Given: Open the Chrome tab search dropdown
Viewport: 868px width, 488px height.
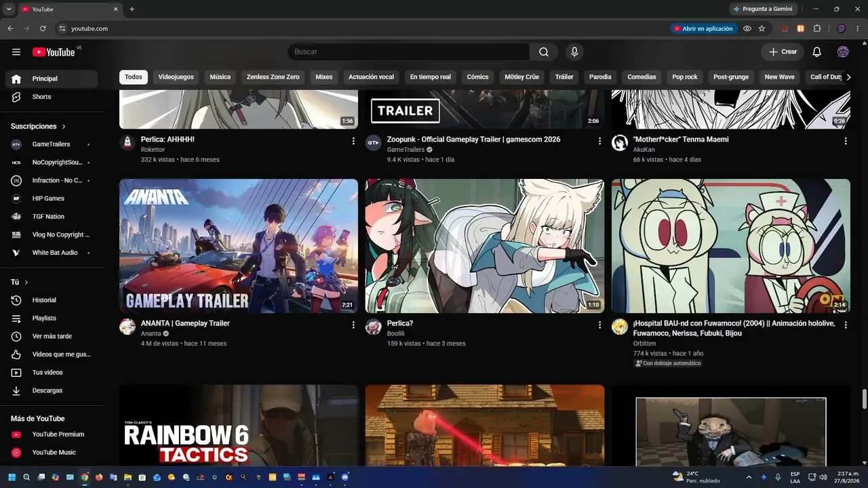Looking at the screenshot, I should [x=9, y=9].
